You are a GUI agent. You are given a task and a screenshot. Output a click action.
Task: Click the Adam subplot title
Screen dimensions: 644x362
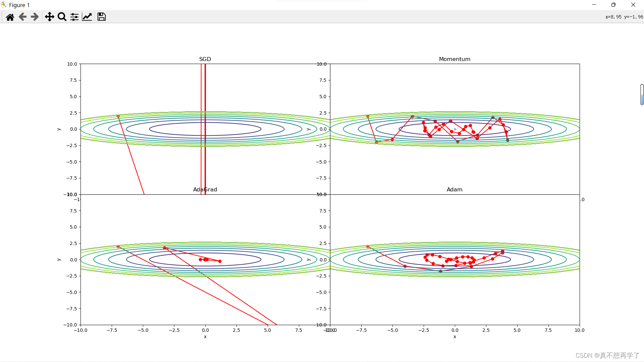click(454, 189)
